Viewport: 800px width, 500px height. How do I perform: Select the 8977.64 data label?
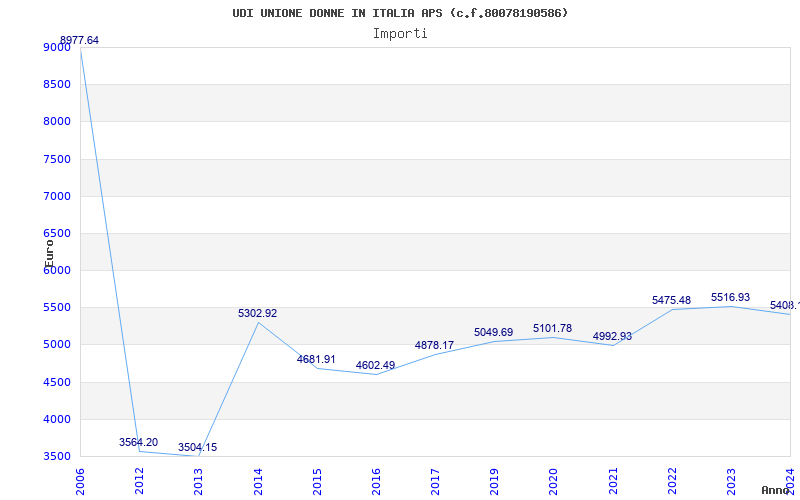click(x=80, y=40)
